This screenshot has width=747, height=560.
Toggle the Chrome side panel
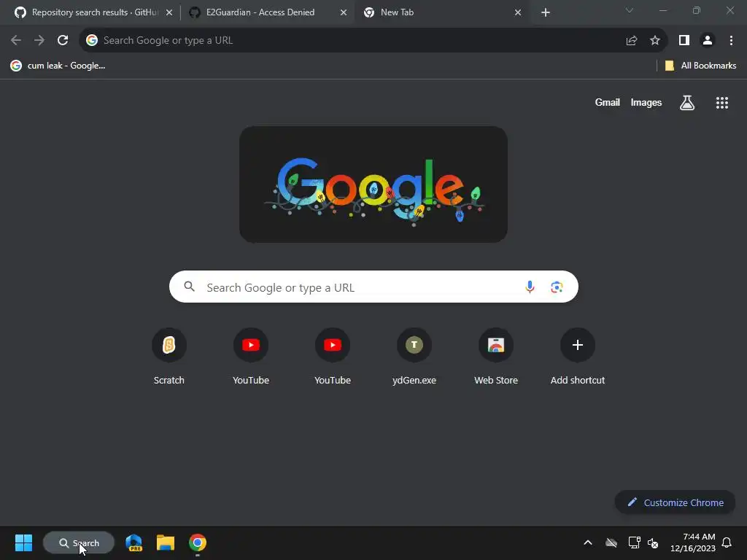(x=684, y=41)
